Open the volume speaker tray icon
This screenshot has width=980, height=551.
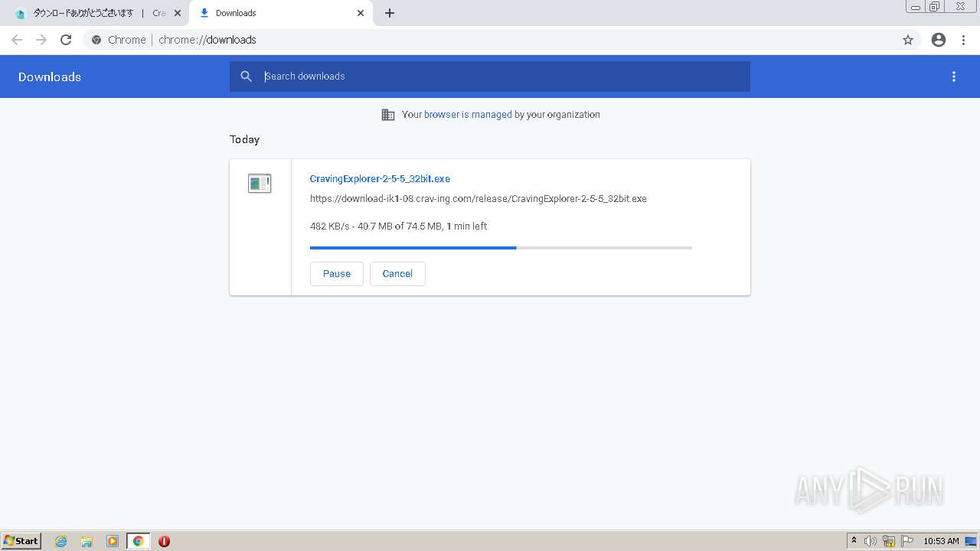(x=871, y=541)
